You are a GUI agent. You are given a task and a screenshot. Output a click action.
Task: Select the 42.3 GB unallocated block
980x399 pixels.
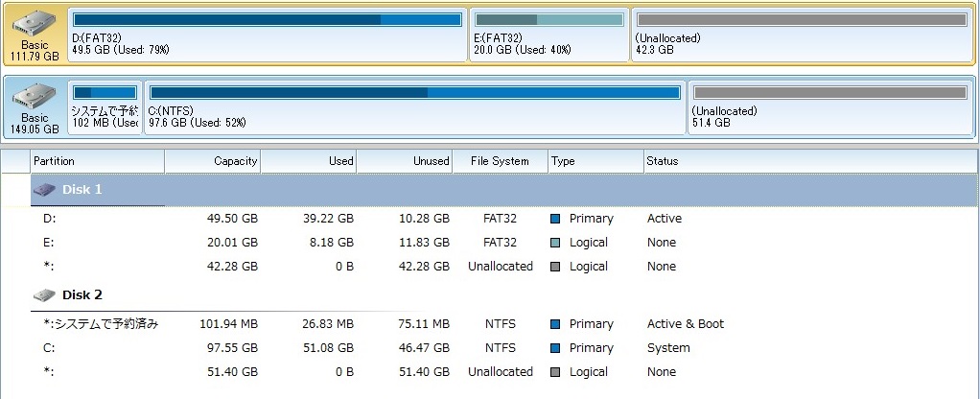799,35
